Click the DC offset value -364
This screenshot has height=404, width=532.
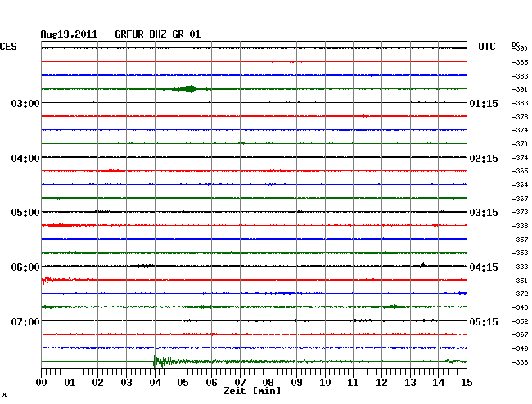(520, 185)
